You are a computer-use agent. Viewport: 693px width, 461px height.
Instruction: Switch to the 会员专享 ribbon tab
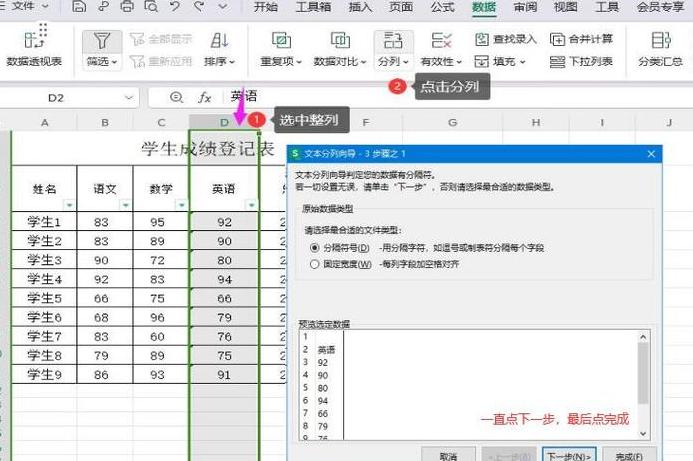point(660,7)
